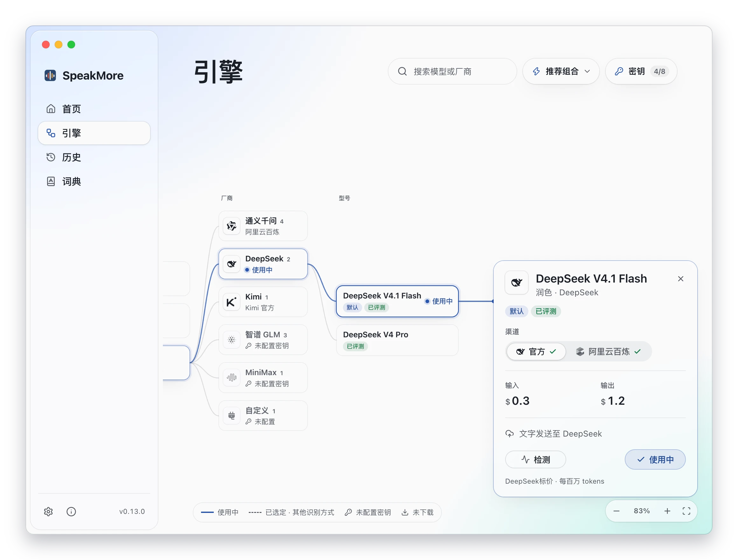
Task: Expand the MiniMax vendor node
Action: 263,377
